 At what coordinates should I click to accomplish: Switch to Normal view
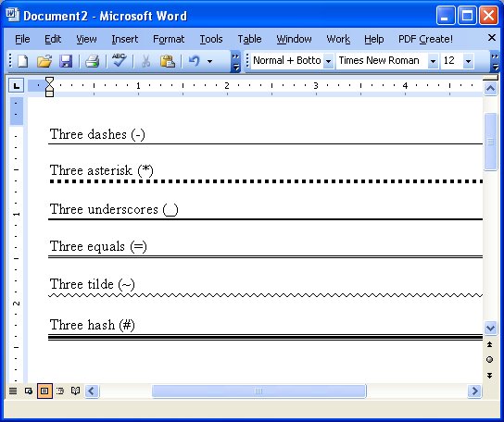point(13,391)
